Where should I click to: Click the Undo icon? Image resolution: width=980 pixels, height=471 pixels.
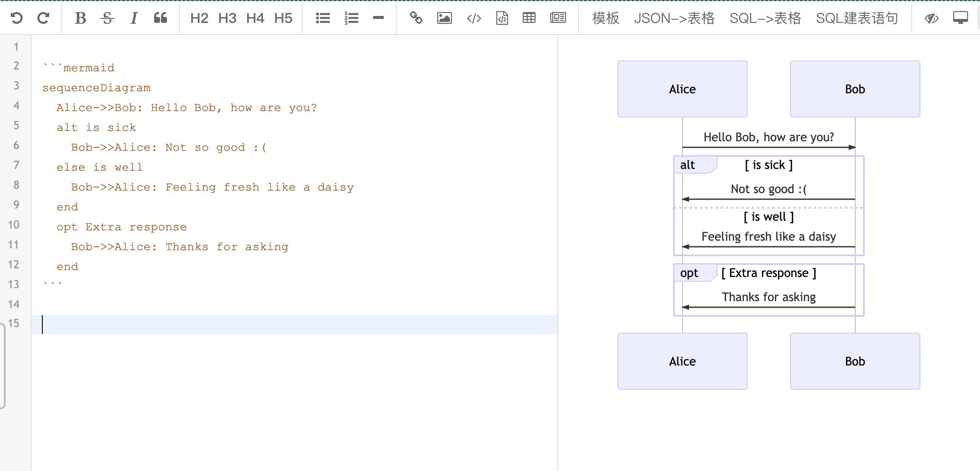click(x=16, y=18)
